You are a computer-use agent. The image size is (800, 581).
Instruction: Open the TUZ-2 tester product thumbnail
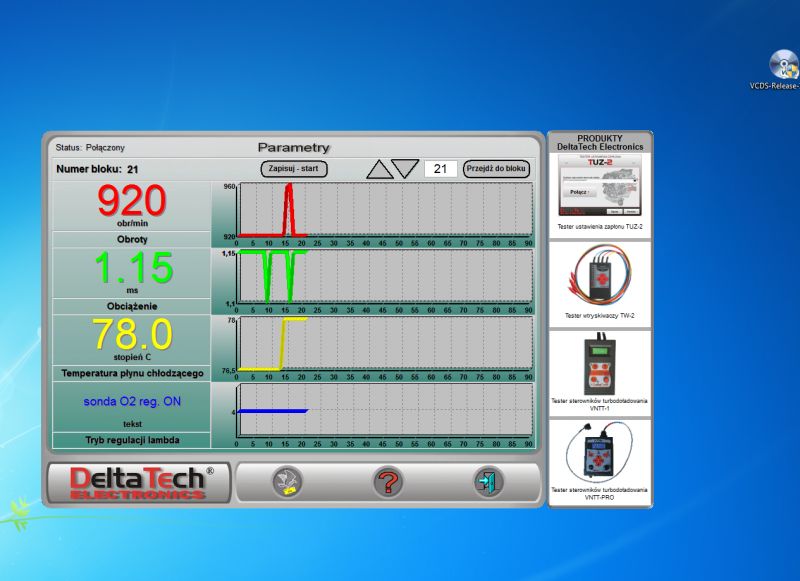[599, 186]
